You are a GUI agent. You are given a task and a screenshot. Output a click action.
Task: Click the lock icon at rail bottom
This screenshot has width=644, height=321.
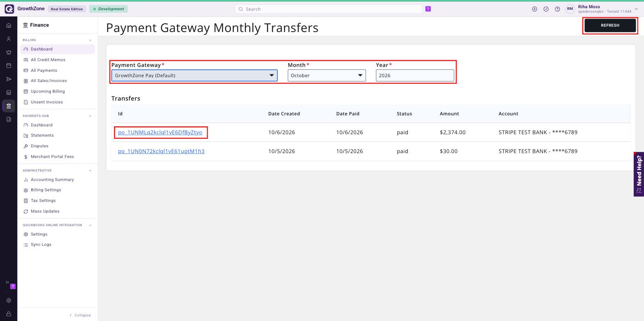[9, 314]
